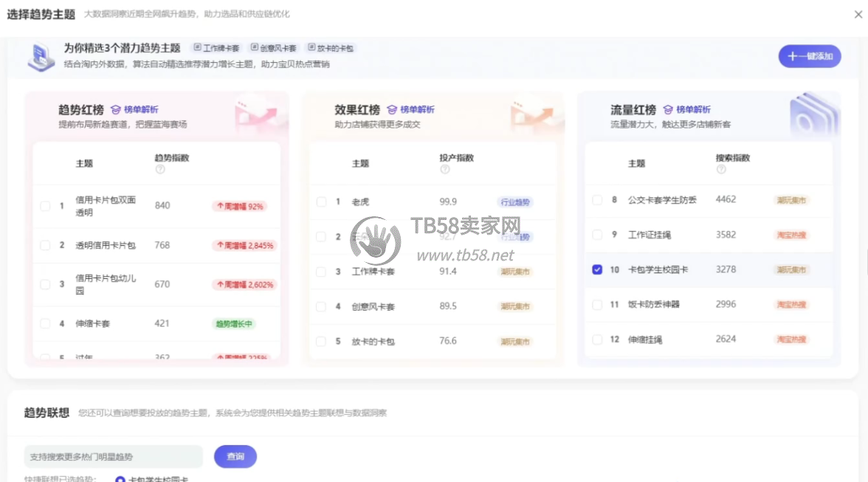Check the 饭卡防丢神器 checkbox

point(596,304)
